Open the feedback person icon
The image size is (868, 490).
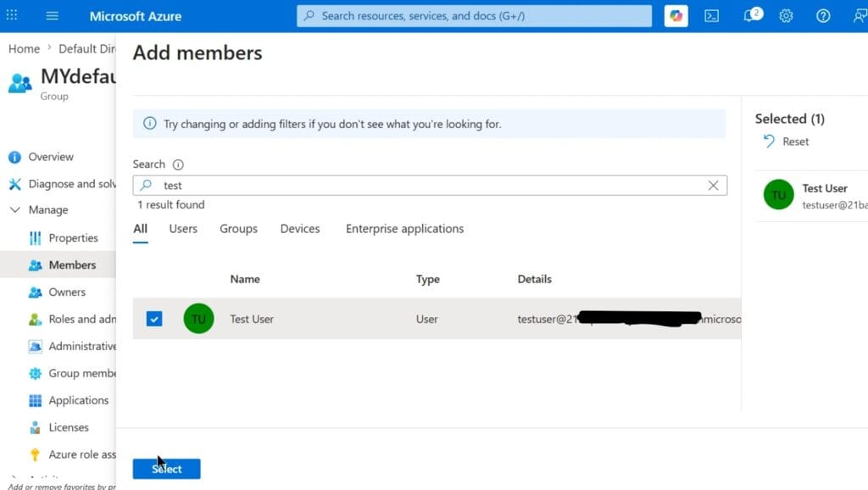coord(860,15)
